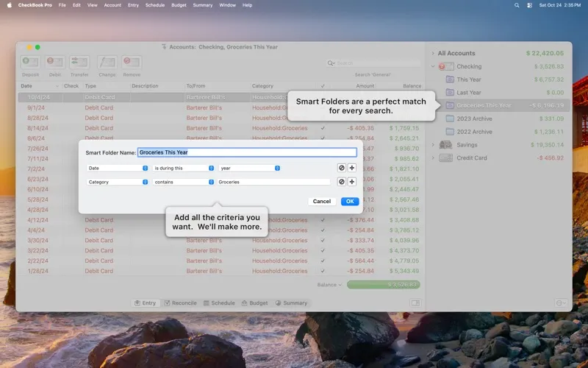Switch to the bottom Summary tab
The height and width of the screenshot is (368, 588).
click(x=291, y=303)
